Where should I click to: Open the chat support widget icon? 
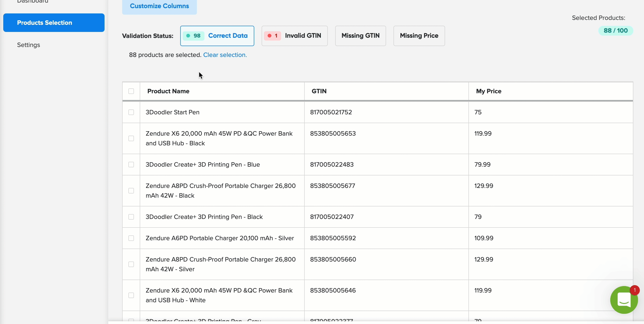[624, 300]
